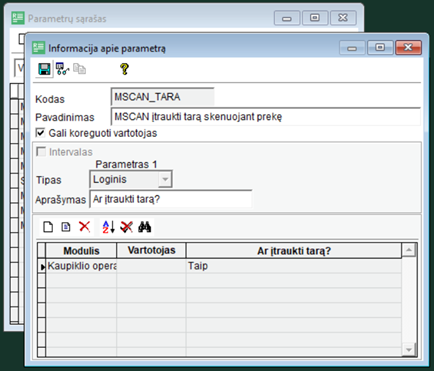Click the Pavadinimas text field

[x=265, y=117]
